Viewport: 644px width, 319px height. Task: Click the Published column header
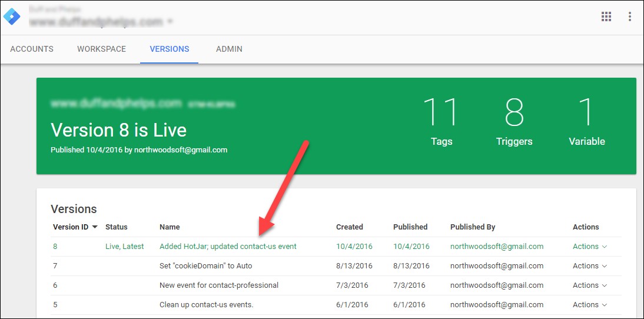(x=410, y=227)
